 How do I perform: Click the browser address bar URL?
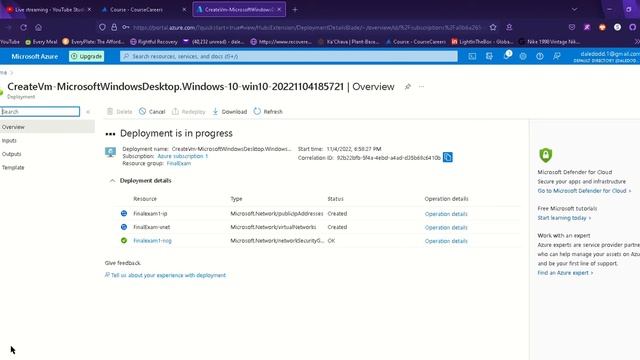pos(307,27)
